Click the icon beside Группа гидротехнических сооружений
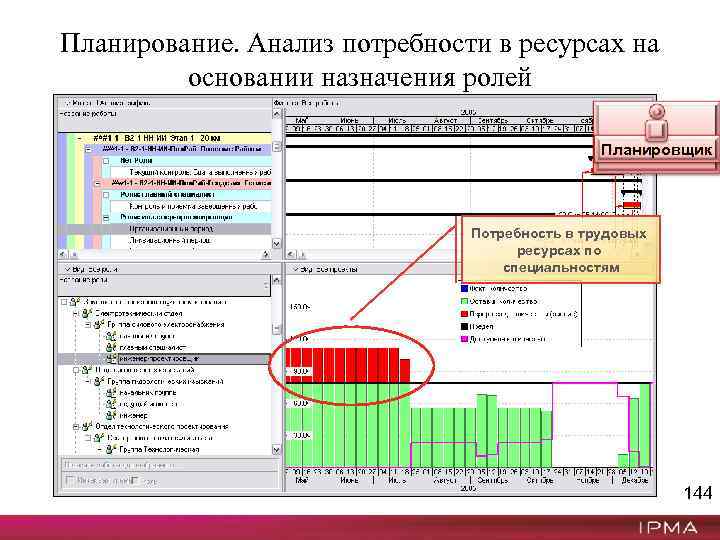The height and width of the screenshot is (540, 720). 99,382
